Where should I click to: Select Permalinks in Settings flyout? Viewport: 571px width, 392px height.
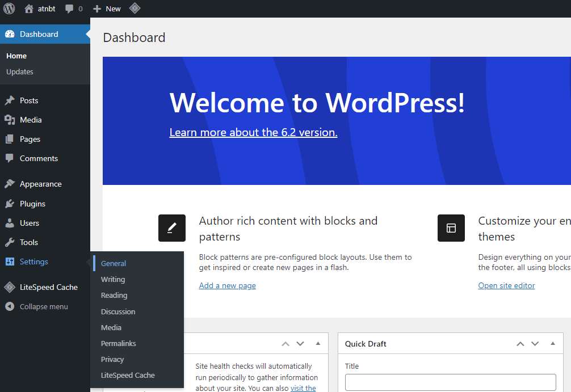click(x=119, y=344)
